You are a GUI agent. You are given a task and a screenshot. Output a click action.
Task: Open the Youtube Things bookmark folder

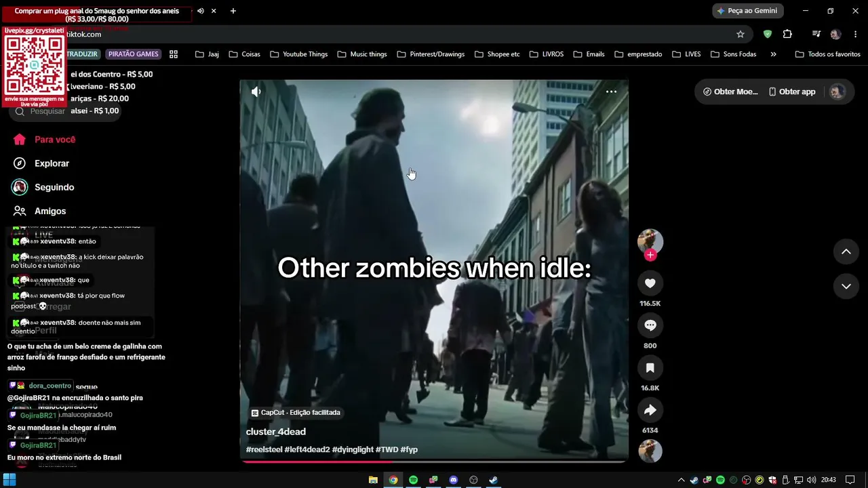[299, 54]
